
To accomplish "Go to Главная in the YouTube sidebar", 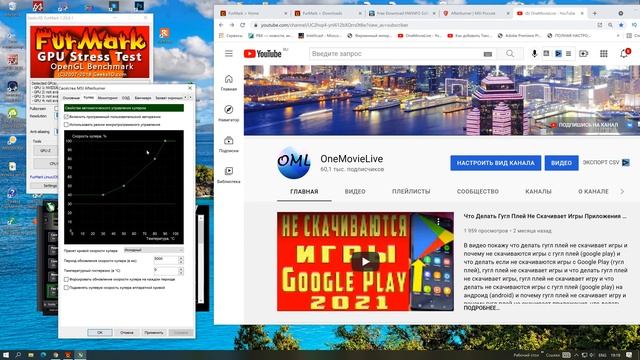I will [229, 82].
